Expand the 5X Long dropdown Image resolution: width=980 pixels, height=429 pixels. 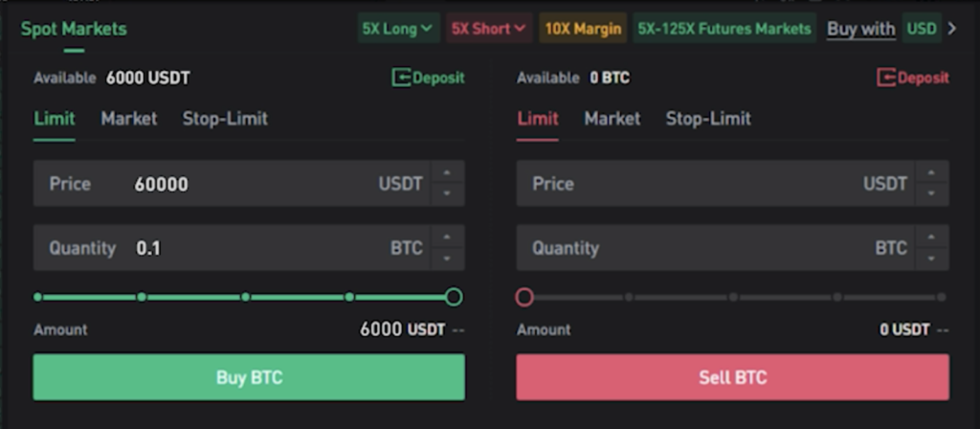[399, 29]
